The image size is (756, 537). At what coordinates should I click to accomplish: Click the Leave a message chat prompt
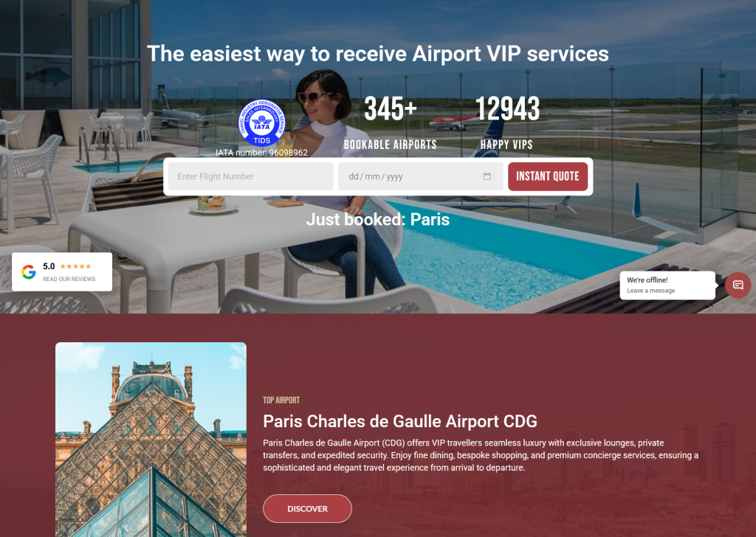[x=650, y=291]
